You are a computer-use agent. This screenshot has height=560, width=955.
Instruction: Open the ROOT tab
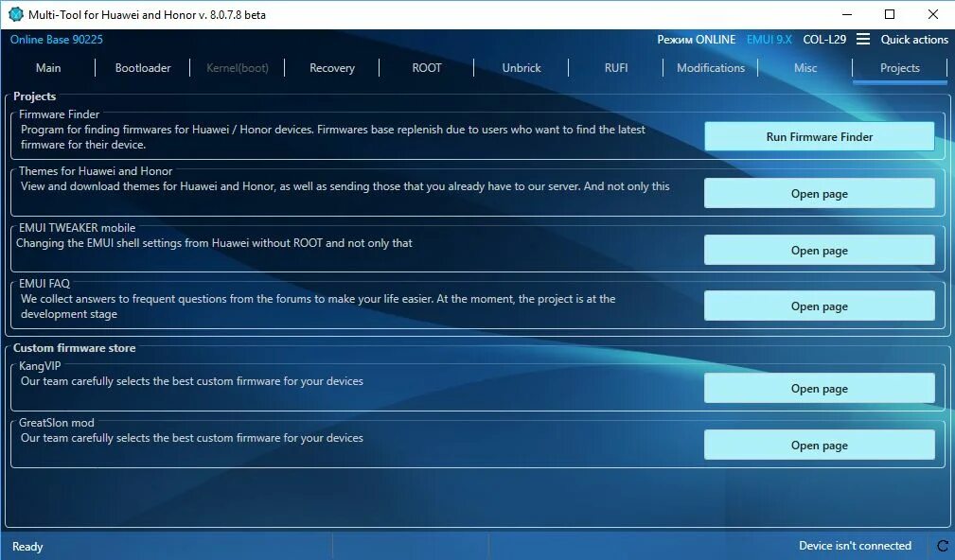click(x=426, y=67)
